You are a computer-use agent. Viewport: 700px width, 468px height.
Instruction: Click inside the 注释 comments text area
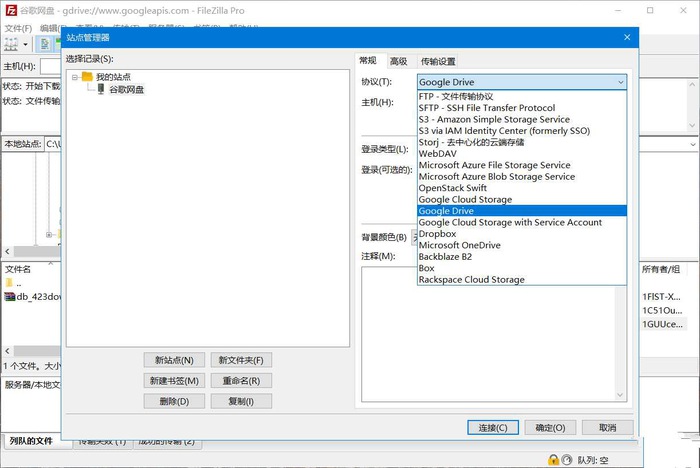(488, 334)
